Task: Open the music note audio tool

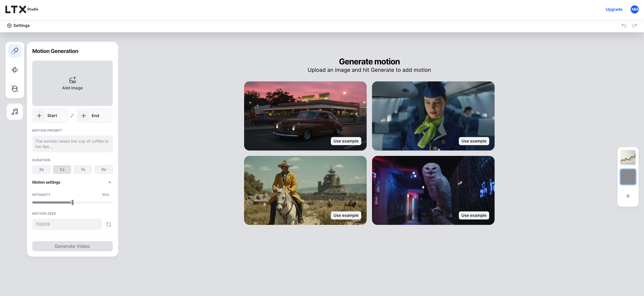Action: click(15, 112)
